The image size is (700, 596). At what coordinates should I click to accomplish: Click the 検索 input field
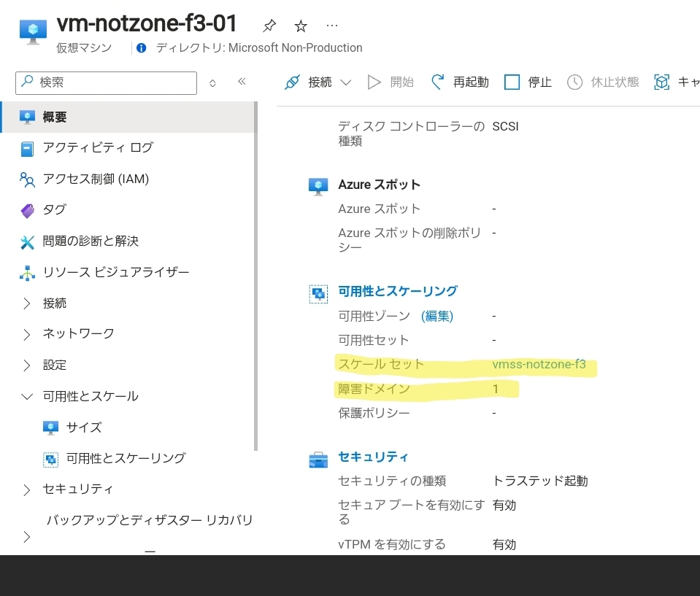coord(107,83)
